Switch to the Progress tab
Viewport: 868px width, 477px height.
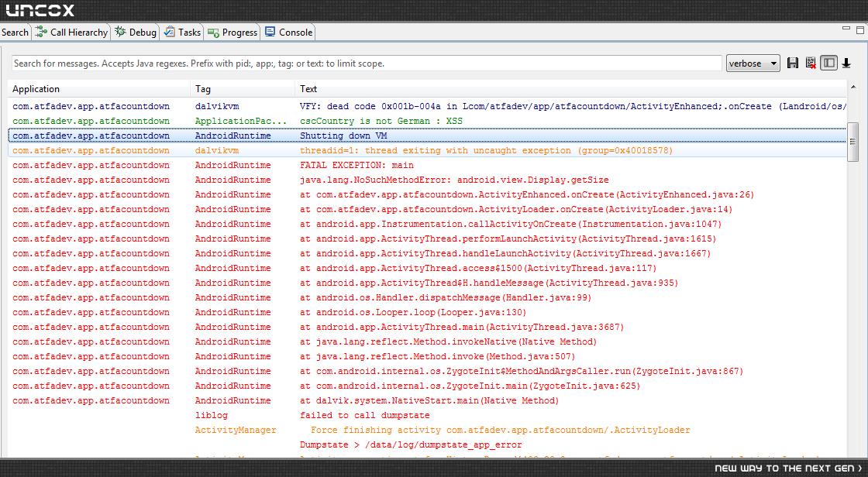pos(232,32)
